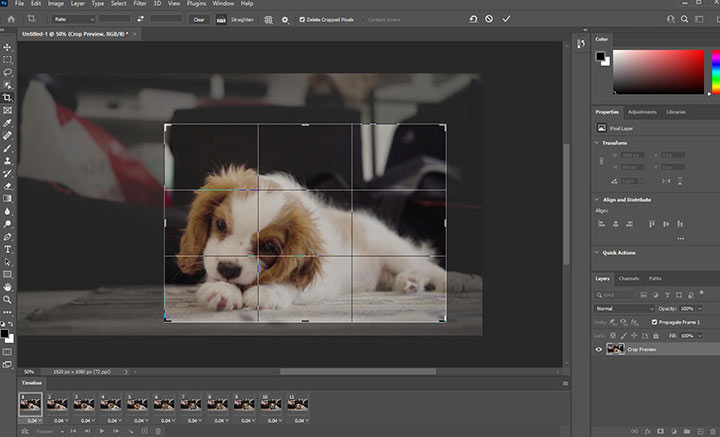
Task: Play the timeline animation
Action: 103,431
